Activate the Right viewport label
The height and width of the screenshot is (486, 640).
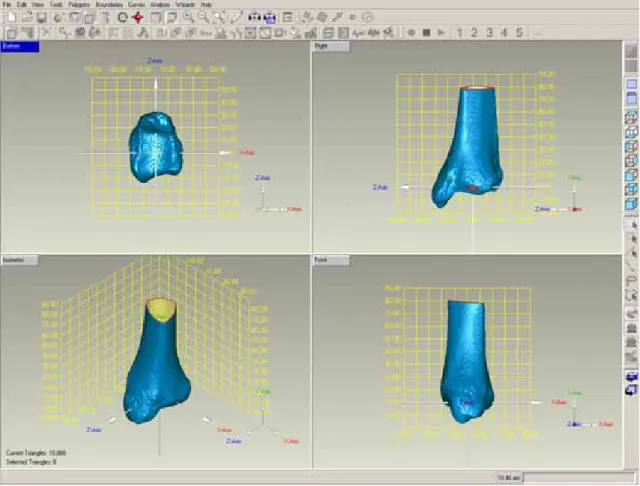[x=331, y=47]
